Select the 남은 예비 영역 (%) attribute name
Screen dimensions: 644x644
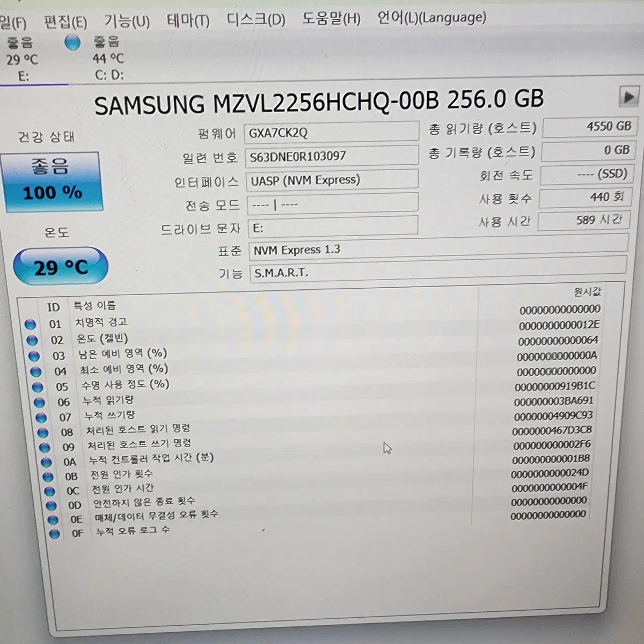122,354
